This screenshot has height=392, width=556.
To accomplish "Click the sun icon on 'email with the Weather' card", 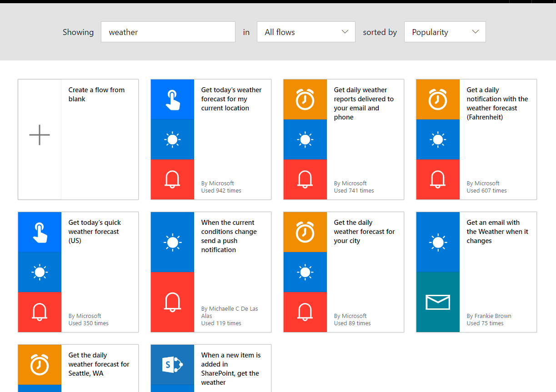I will point(438,242).
